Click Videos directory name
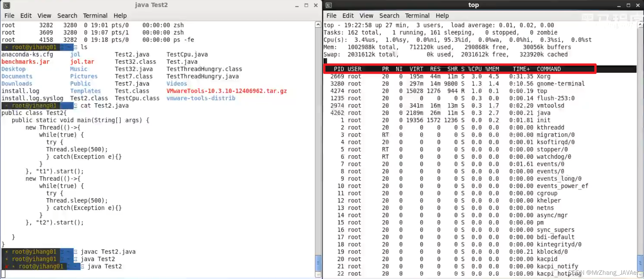 click(176, 84)
